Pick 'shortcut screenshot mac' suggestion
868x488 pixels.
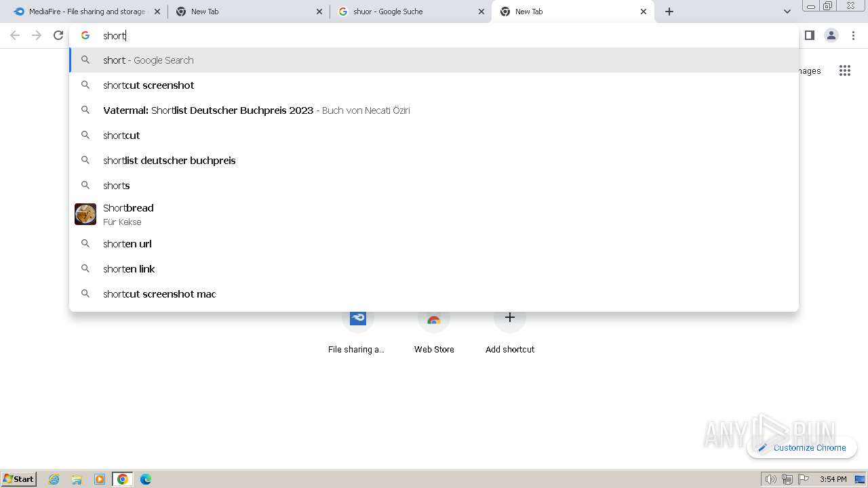[x=434, y=294]
